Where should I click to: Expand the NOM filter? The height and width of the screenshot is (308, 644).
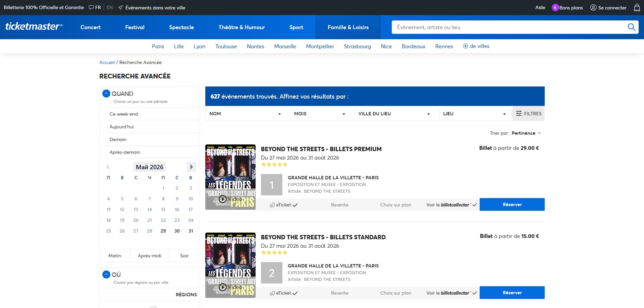pos(248,114)
